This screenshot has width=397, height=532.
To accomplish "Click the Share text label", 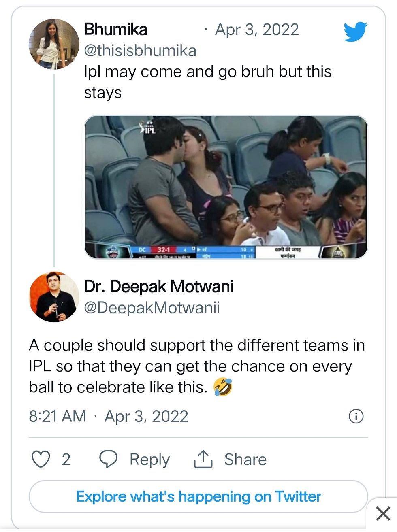I will tap(245, 460).
